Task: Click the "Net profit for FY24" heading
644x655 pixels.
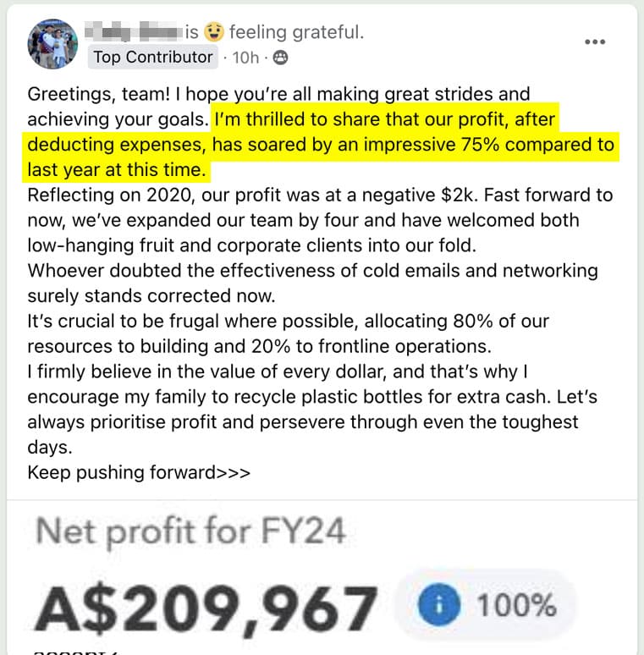Action: [x=190, y=532]
